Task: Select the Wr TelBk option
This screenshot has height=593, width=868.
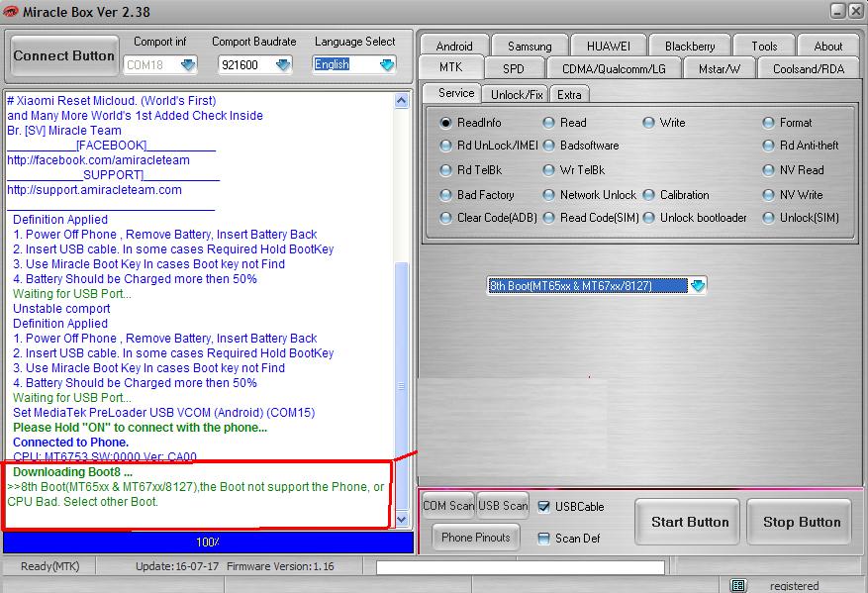Action: (548, 170)
